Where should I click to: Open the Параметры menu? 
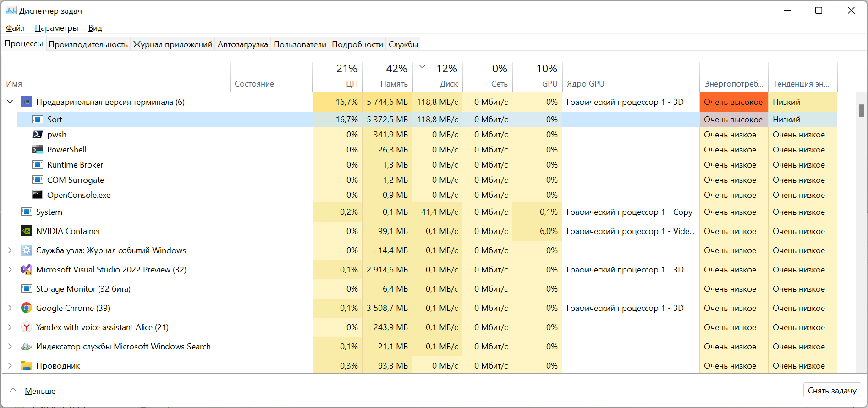[x=56, y=28]
